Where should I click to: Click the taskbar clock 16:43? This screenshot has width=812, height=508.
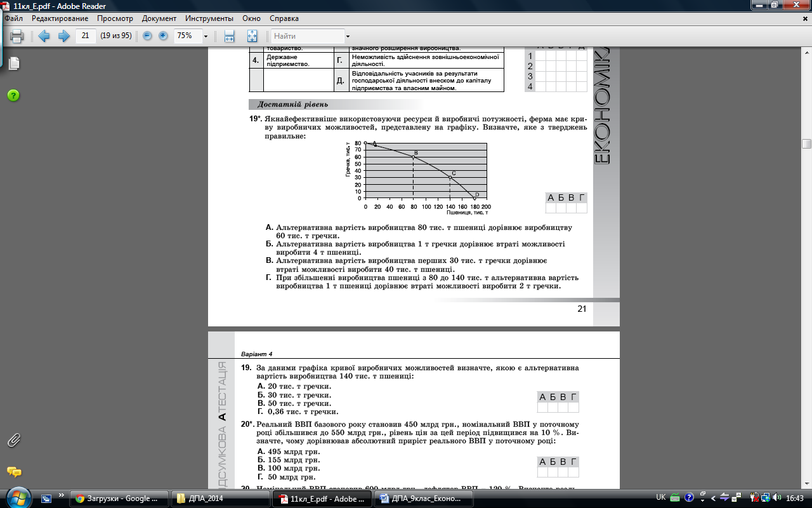pos(794,498)
